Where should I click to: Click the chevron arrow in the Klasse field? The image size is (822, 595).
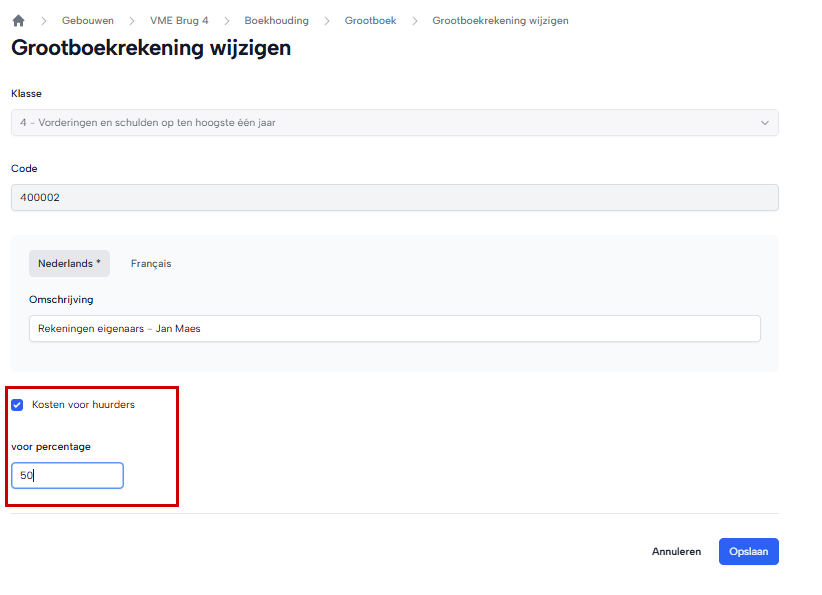pos(765,123)
